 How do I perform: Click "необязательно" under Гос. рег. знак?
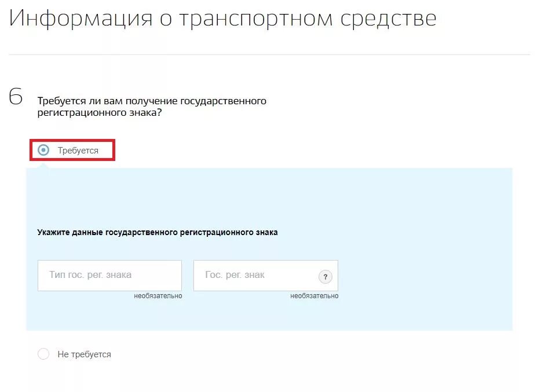pyautogui.click(x=314, y=296)
